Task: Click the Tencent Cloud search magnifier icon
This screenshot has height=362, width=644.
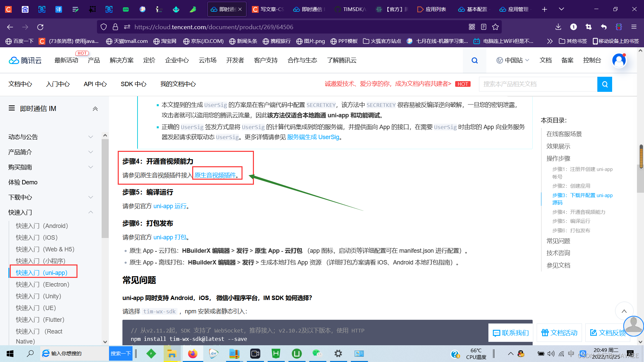Action: click(x=475, y=60)
